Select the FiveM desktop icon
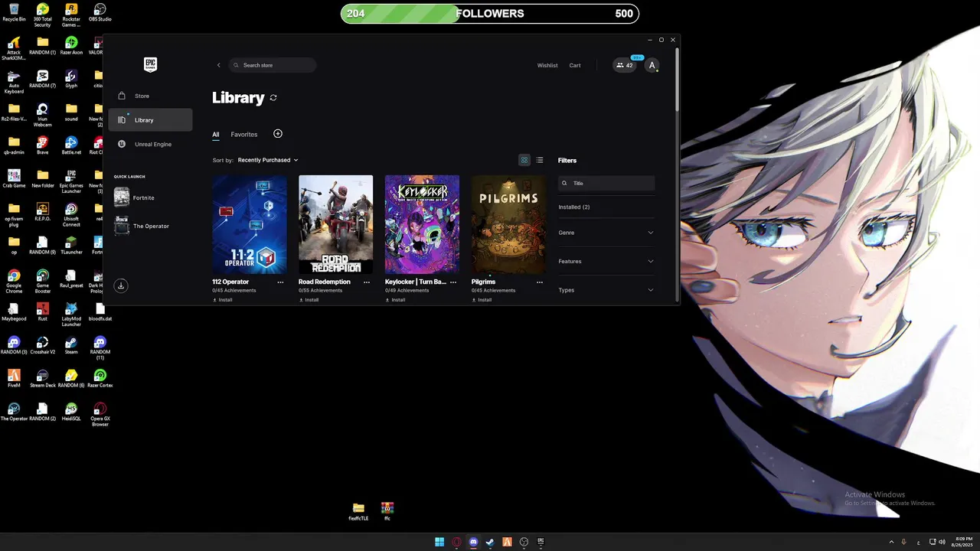980x551 pixels. (x=14, y=379)
